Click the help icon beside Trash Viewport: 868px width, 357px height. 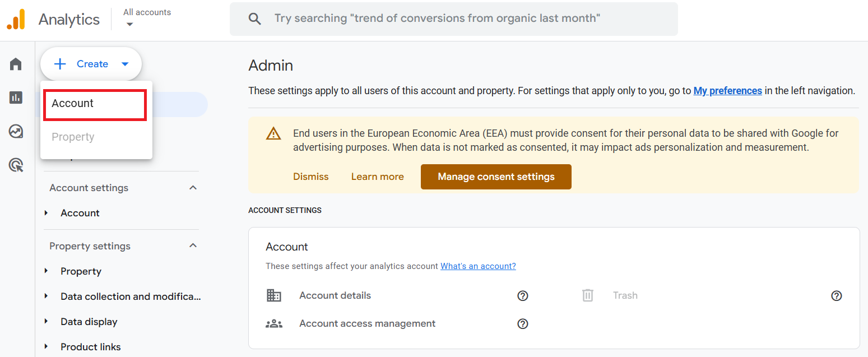[x=837, y=296]
